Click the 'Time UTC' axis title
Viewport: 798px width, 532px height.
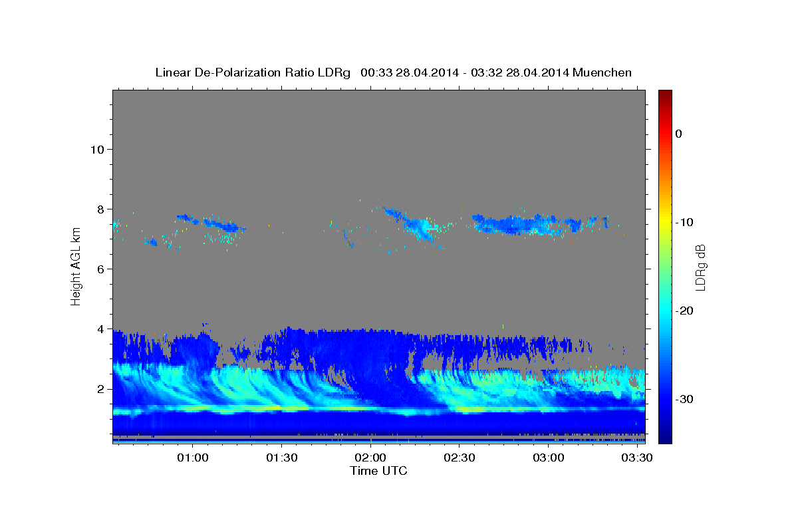click(378, 471)
